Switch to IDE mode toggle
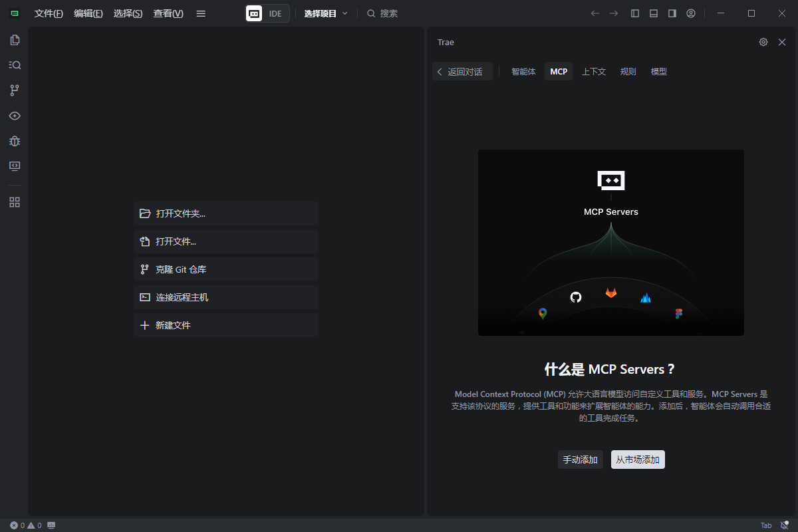The image size is (798, 532). point(275,13)
